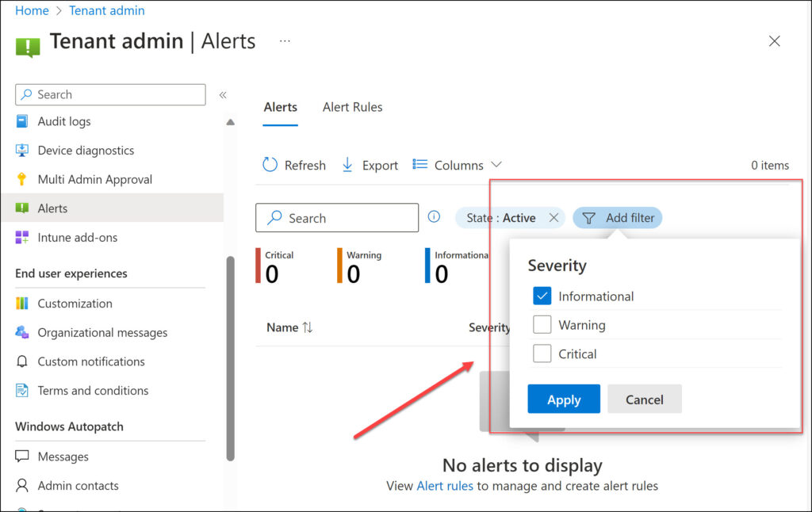Expand the Columns dropdown chevron
This screenshot has height=512, width=812.
click(496, 165)
